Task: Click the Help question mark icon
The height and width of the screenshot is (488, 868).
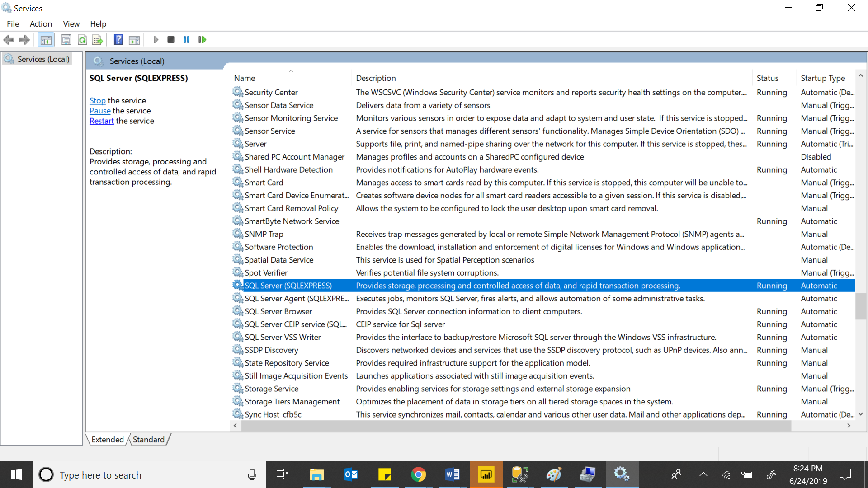Action: click(x=118, y=40)
